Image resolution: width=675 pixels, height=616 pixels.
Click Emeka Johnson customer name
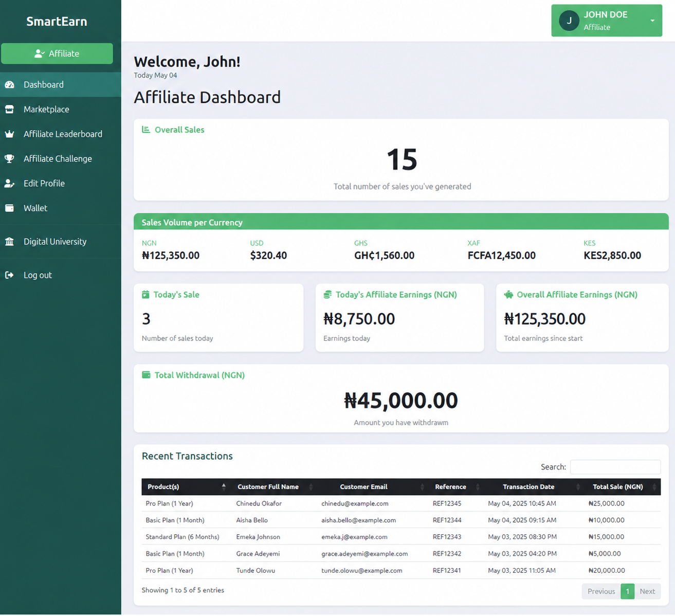coord(258,537)
